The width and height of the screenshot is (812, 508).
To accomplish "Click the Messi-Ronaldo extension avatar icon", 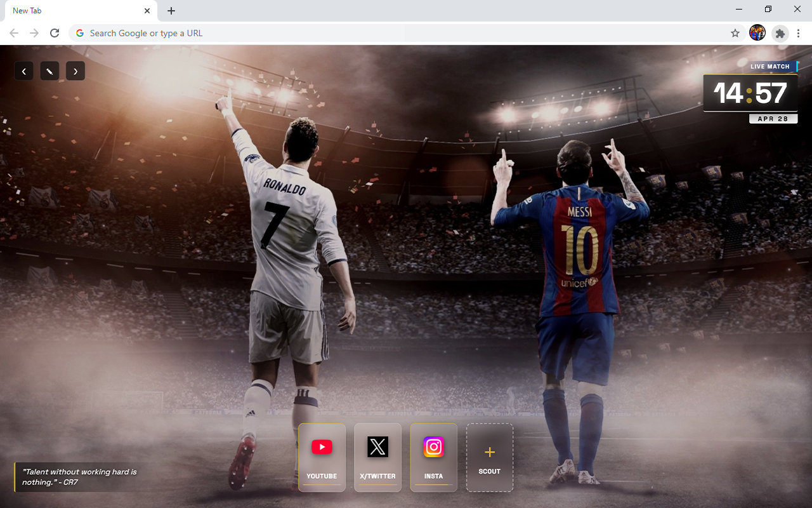I will (757, 33).
